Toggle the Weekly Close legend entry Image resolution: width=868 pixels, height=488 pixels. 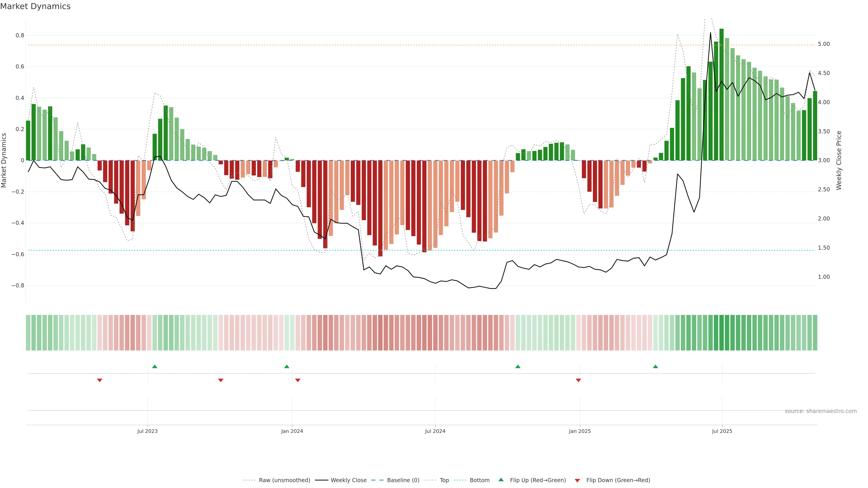(x=348, y=480)
